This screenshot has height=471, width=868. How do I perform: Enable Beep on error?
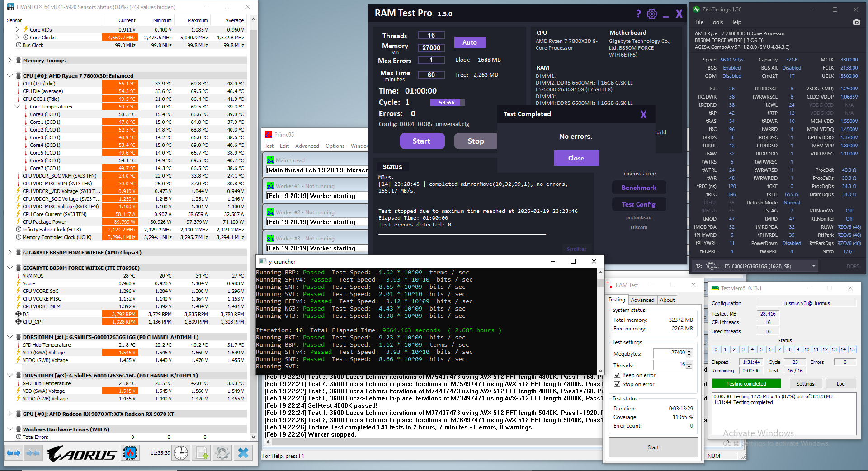pyautogui.click(x=617, y=375)
